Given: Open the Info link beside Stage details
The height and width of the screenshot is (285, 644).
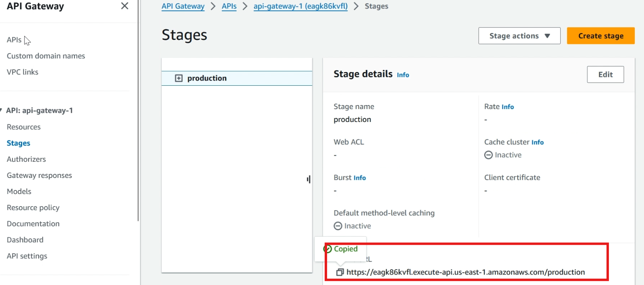Looking at the screenshot, I should 403,75.
